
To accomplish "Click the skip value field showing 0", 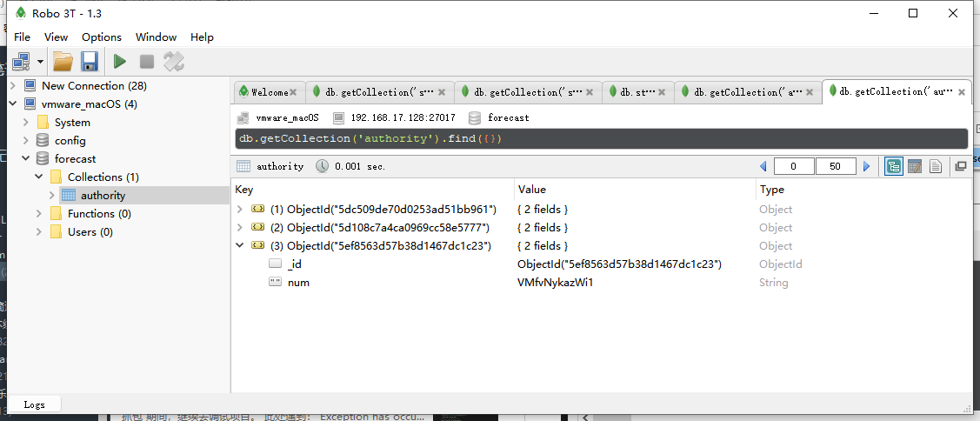I will click(794, 166).
